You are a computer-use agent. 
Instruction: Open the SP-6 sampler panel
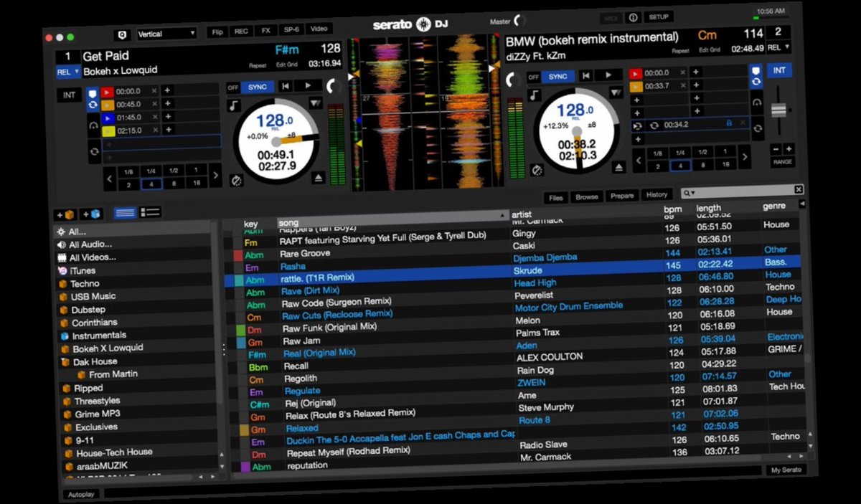pos(291,29)
